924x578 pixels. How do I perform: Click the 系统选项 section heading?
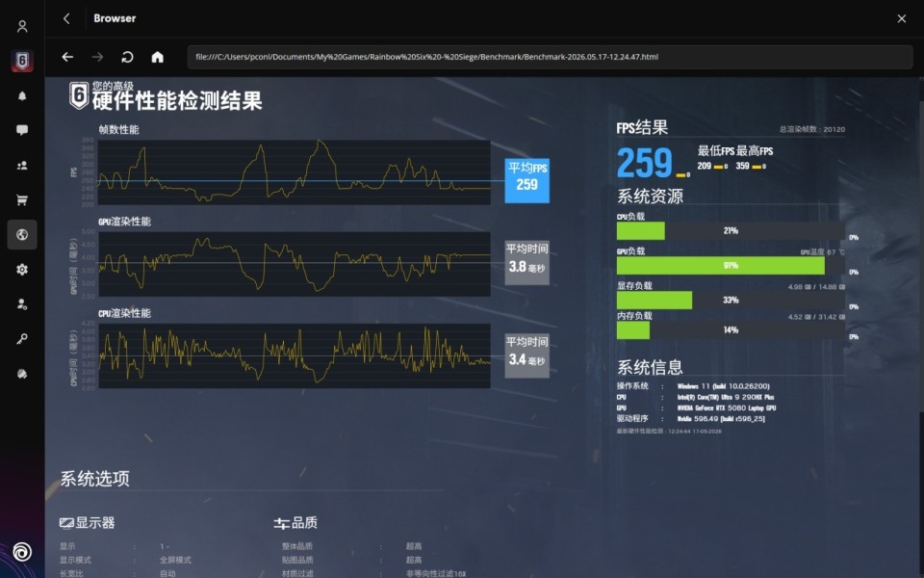click(x=95, y=479)
